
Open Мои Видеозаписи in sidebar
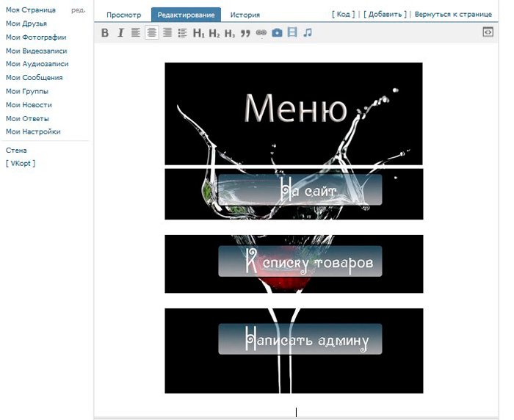[x=37, y=51]
